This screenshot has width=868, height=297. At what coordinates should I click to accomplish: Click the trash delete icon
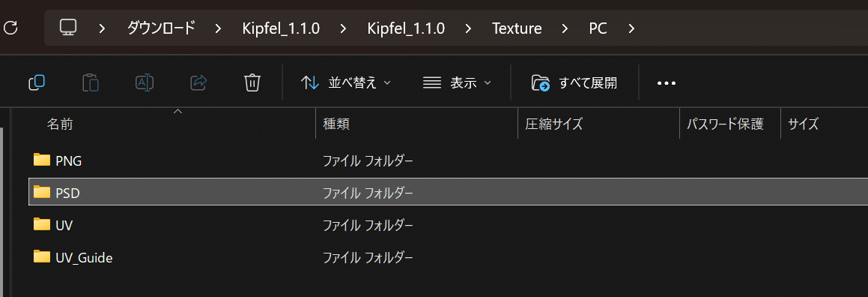click(x=252, y=83)
